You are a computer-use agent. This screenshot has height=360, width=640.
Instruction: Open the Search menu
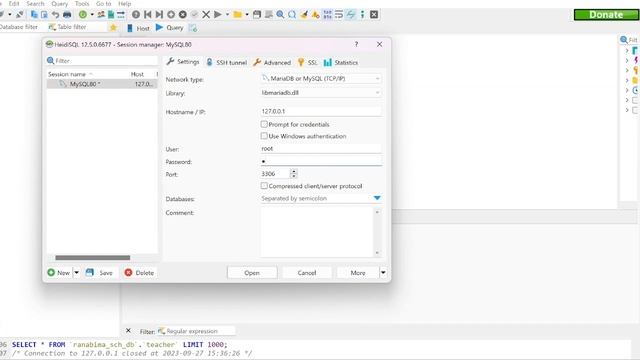35,4
